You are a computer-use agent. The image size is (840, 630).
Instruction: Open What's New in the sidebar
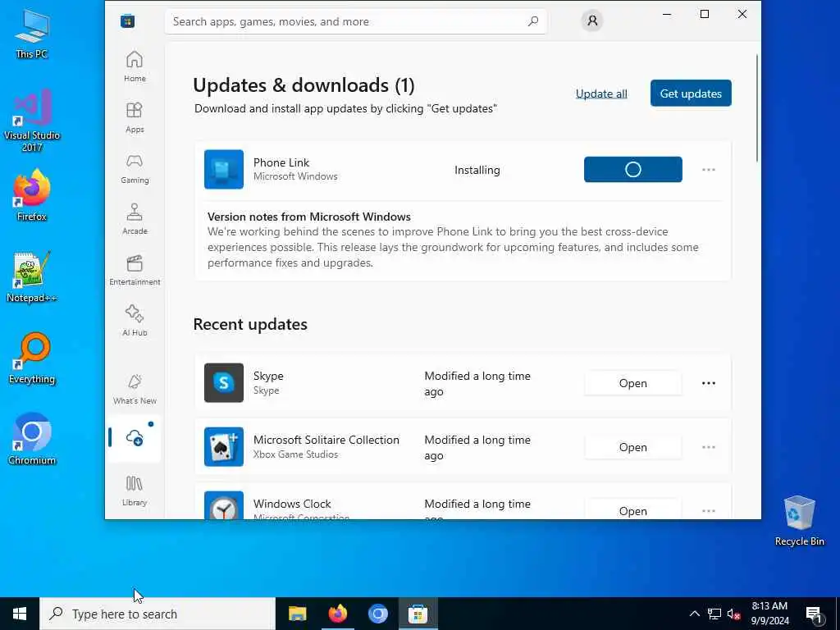click(135, 389)
